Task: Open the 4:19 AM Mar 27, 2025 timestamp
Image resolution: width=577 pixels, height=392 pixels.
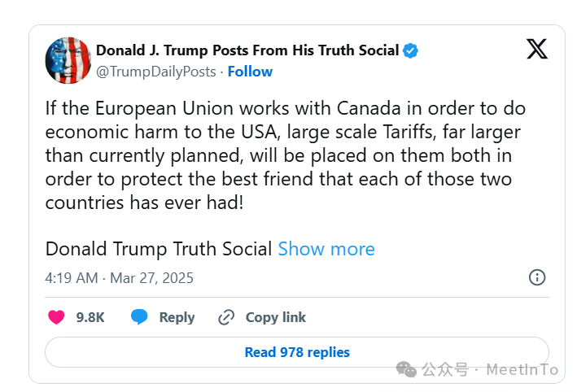Action: click(x=119, y=278)
